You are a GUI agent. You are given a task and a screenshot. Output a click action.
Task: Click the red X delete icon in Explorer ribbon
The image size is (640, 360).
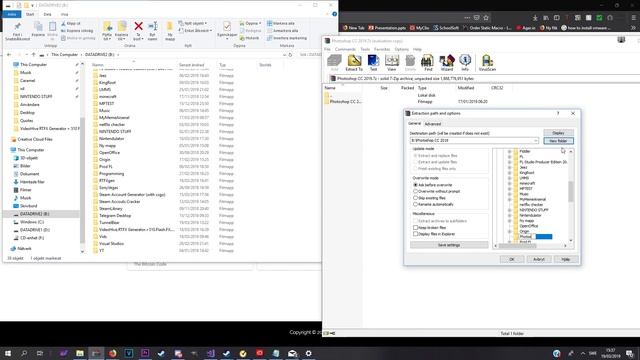pyautogui.click(x=138, y=27)
